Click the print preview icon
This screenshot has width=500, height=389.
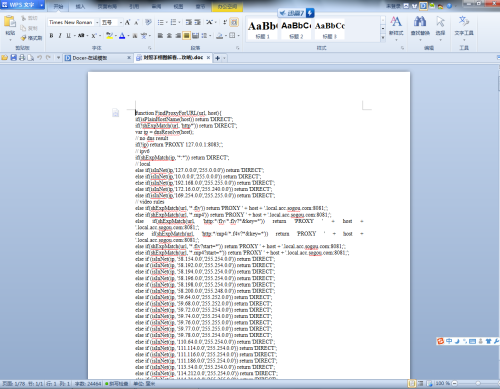point(31,58)
